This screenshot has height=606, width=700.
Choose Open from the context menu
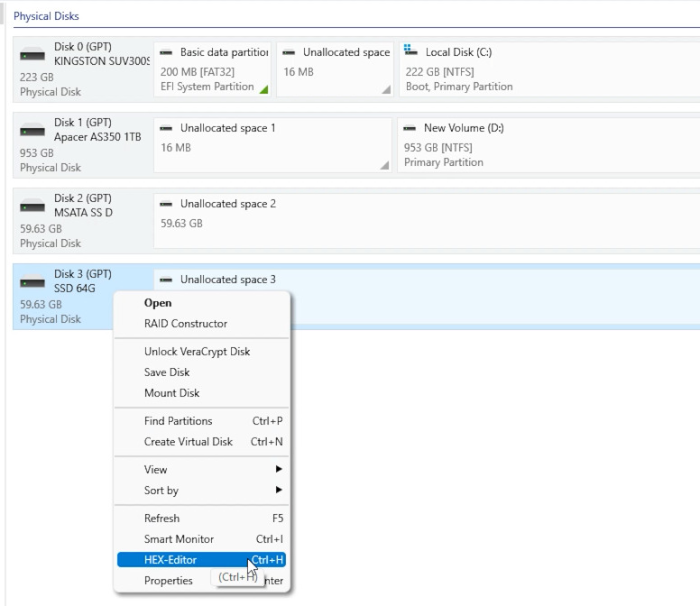[202, 303]
